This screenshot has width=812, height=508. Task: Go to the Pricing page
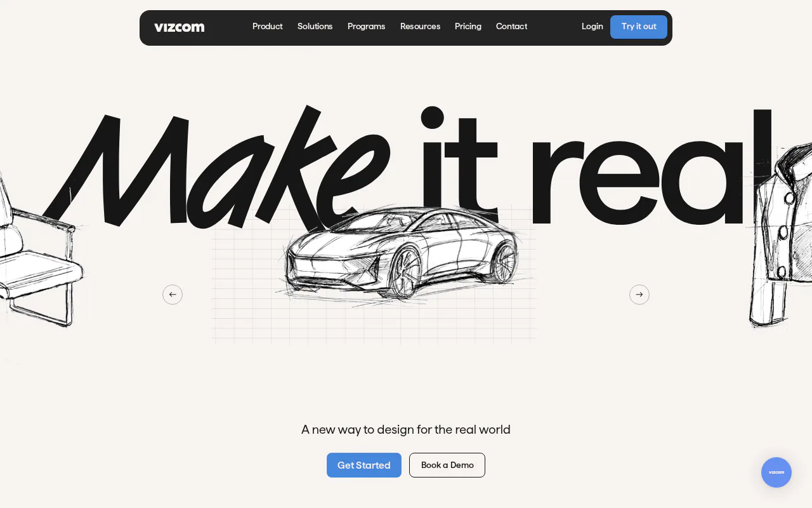[468, 27]
